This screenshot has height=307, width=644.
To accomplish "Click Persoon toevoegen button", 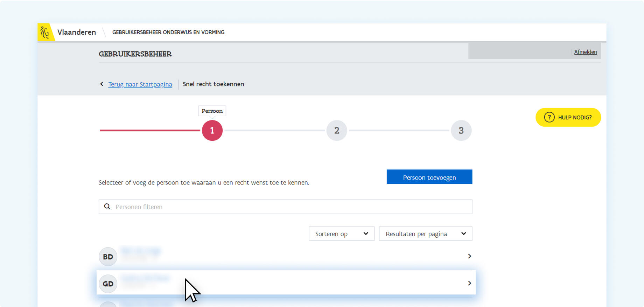I will [429, 177].
